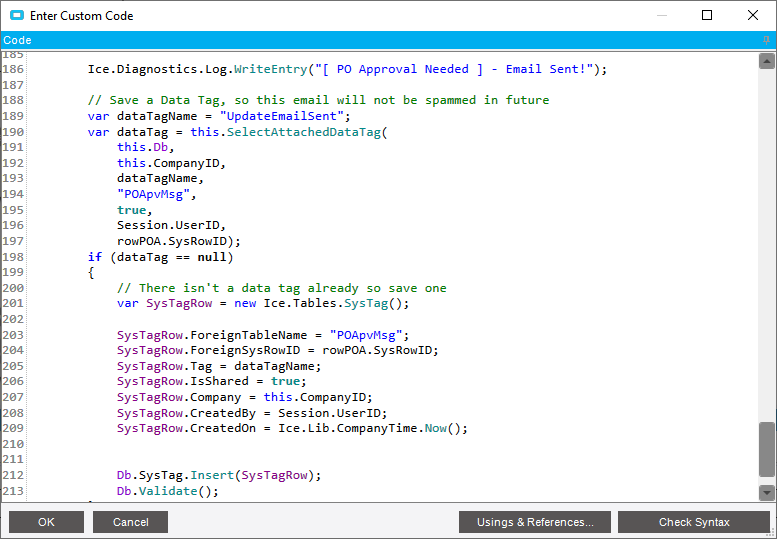Click Session.UserID on line 196

168,225
